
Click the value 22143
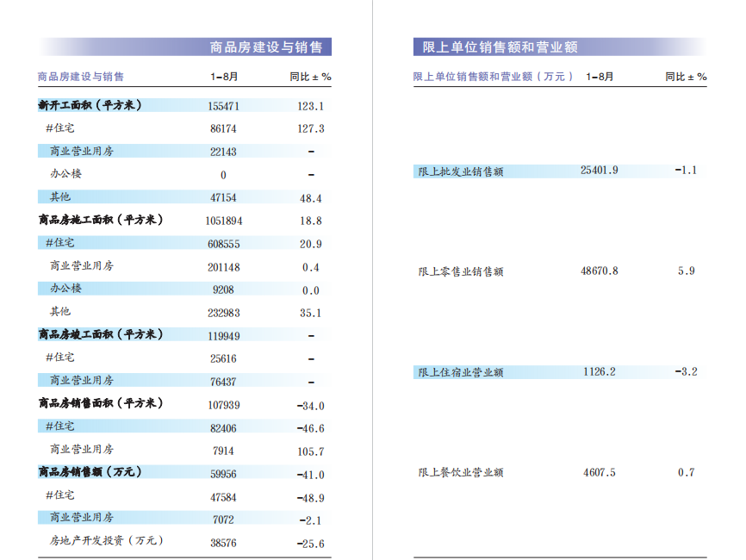[223, 152]
